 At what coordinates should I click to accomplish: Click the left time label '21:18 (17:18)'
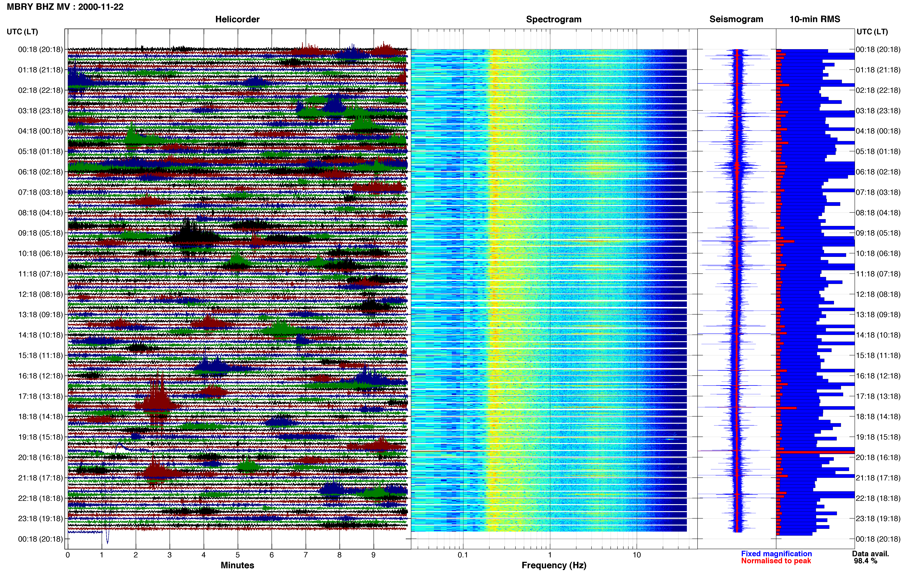tap(40, 478)
